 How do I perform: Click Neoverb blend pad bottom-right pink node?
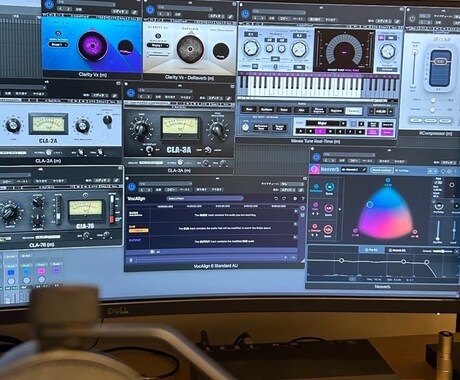click(415, 232)
